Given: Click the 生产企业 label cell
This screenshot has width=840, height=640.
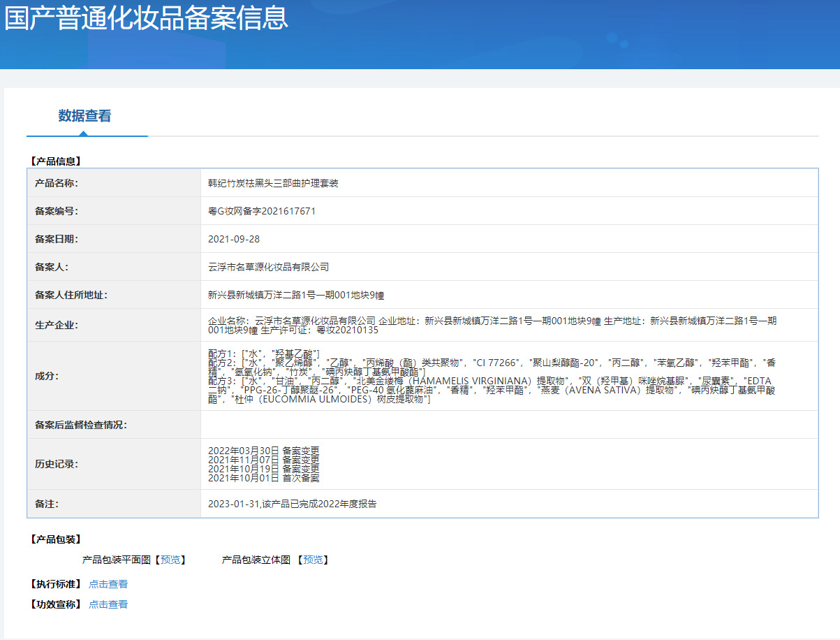Looking at the screenshot, I should (x=114, y=325).
